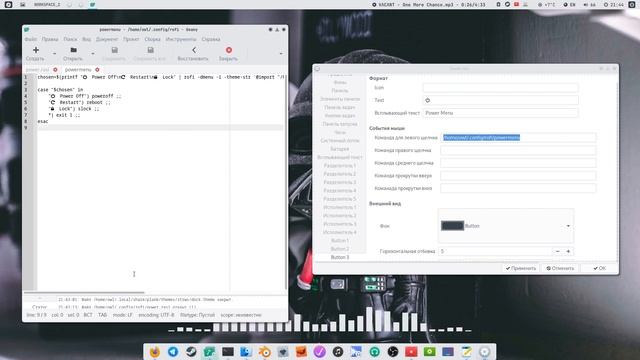
Task: Decrease Горизонтальная отбивка with minus button
Action: [558, 251]
